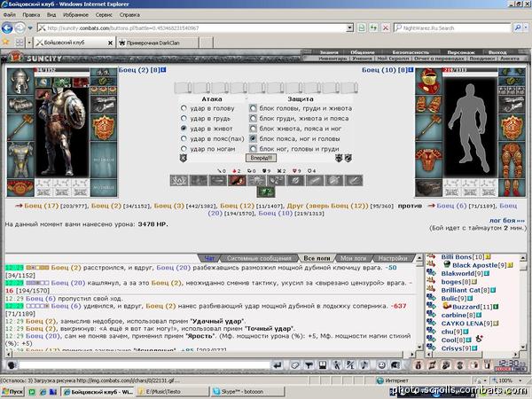Click the shield icon left of Вперёд button
This screenshot has width=532, height=399.
184,158
